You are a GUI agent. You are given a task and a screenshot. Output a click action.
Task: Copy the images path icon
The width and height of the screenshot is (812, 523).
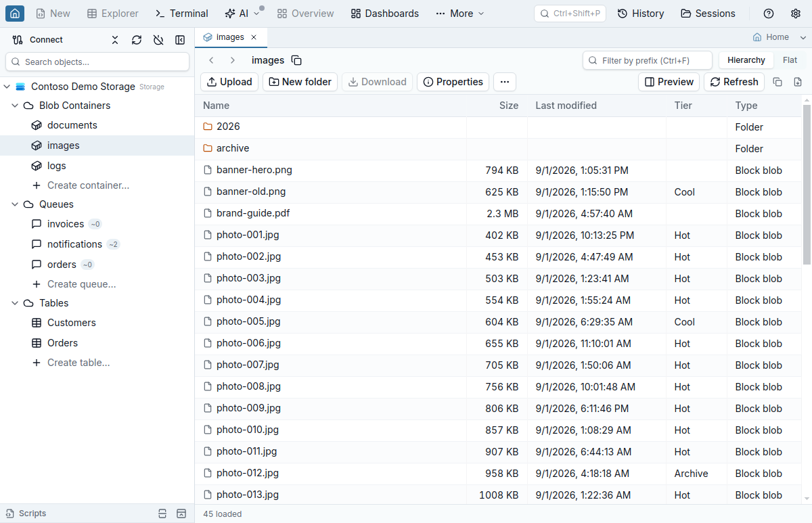tap(296, 60)
